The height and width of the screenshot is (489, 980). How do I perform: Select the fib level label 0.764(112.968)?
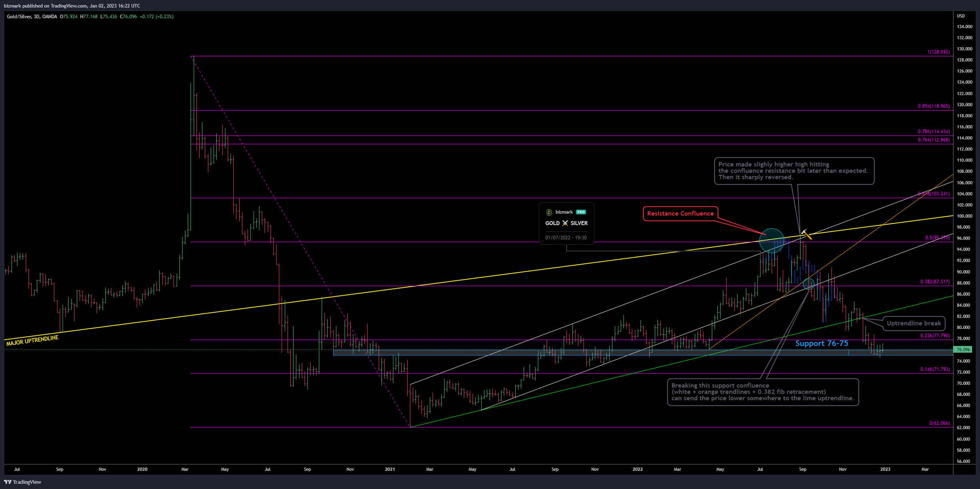pos(934,140)
